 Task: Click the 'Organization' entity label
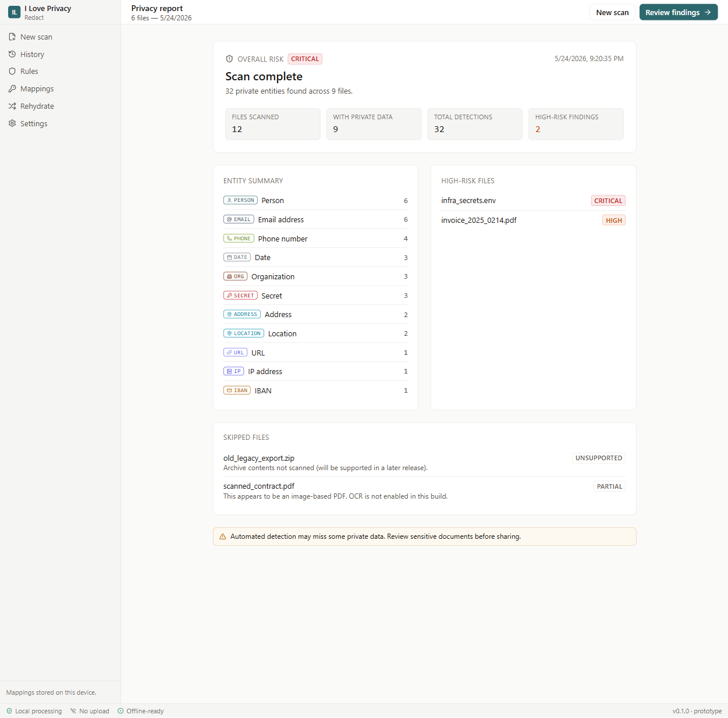click(x=273, y=276)
